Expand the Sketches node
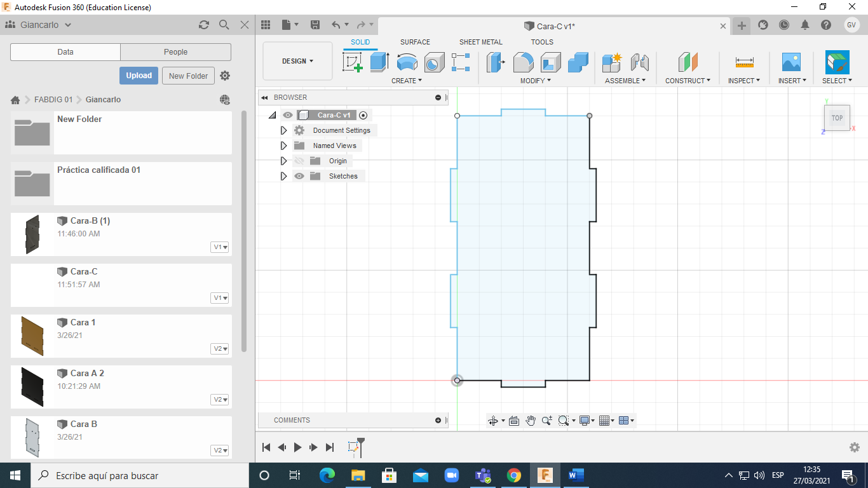 pyautogui.click(x=284, y=176)
